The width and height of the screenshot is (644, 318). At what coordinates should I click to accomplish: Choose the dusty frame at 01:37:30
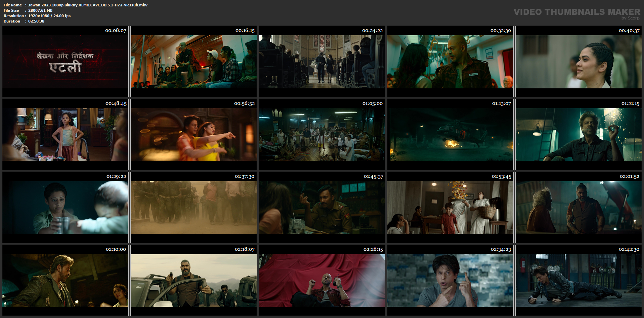(194, 207)
